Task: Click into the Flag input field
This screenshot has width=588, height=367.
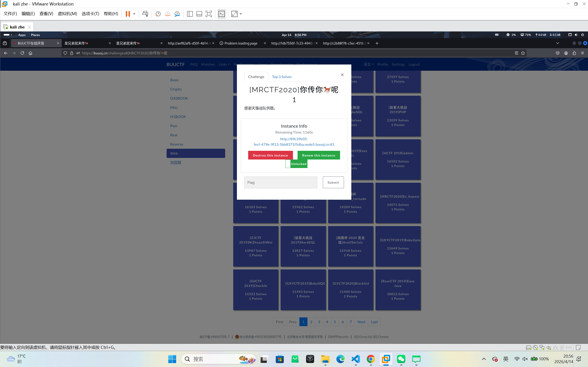Action: [280, 182]
